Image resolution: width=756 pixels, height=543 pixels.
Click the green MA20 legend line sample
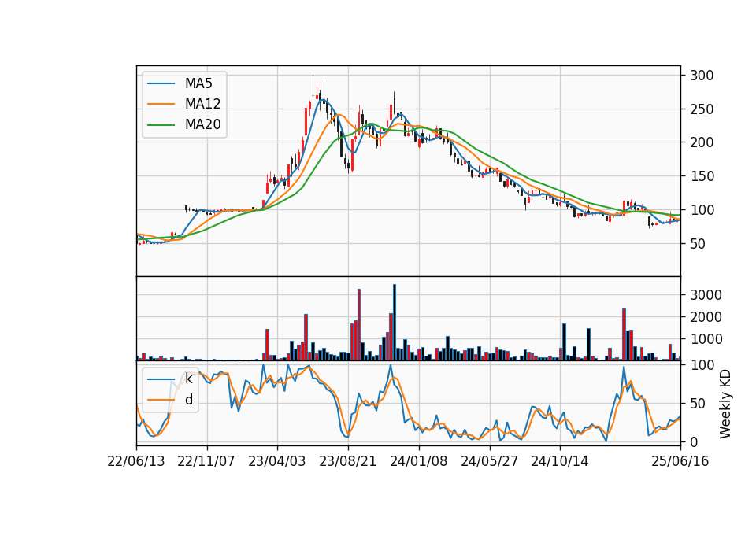[161, 124]
